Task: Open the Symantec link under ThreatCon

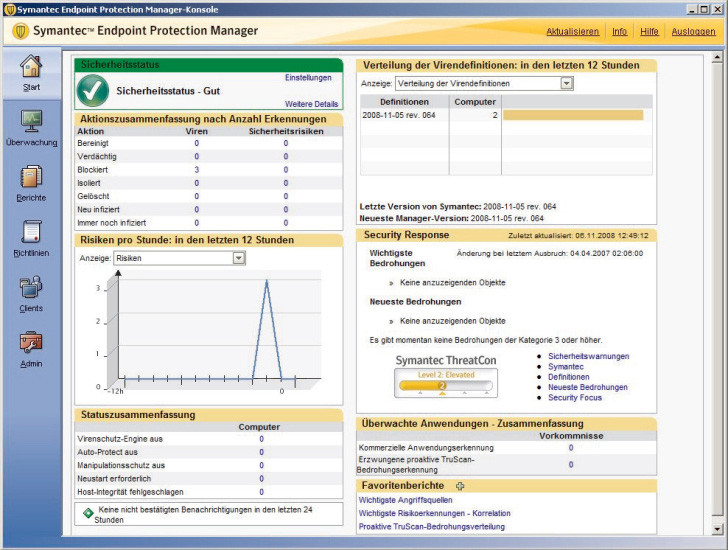Action: tap(566, 367)
